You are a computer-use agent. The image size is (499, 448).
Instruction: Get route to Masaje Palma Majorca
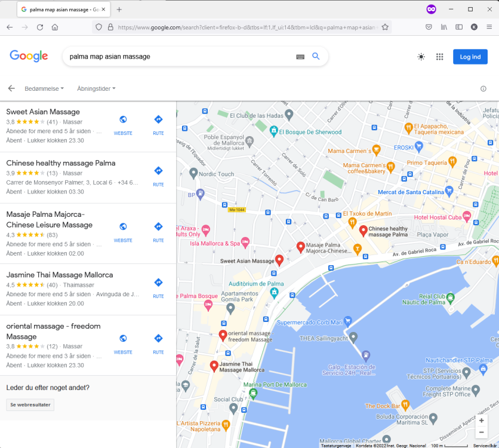click(x=158, y=232)
